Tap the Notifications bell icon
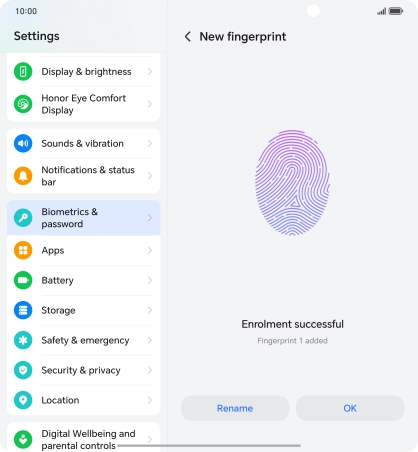418x452 pixels. point(23,176)
